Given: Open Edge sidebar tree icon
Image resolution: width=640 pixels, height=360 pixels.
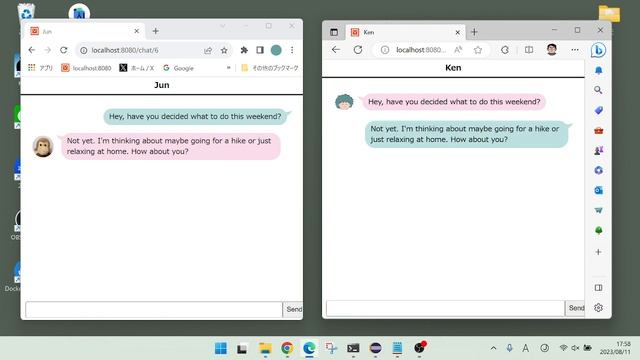Looking at the screenshot, I should tap(598, 231).
